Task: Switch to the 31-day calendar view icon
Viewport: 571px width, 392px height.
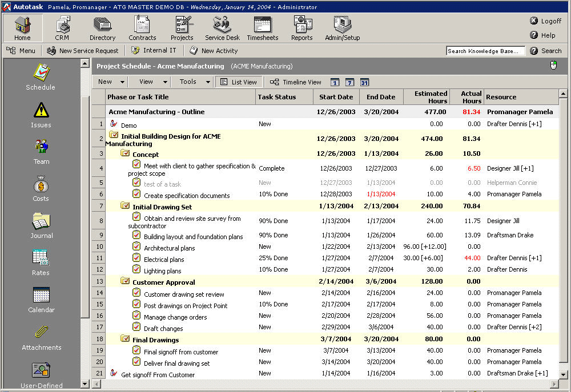Action: click(364, 82)
